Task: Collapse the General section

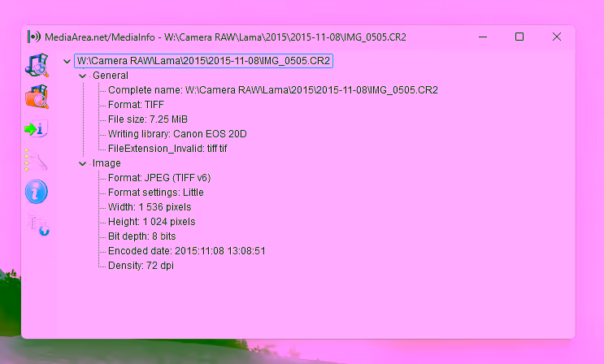Action: [83, 76]
